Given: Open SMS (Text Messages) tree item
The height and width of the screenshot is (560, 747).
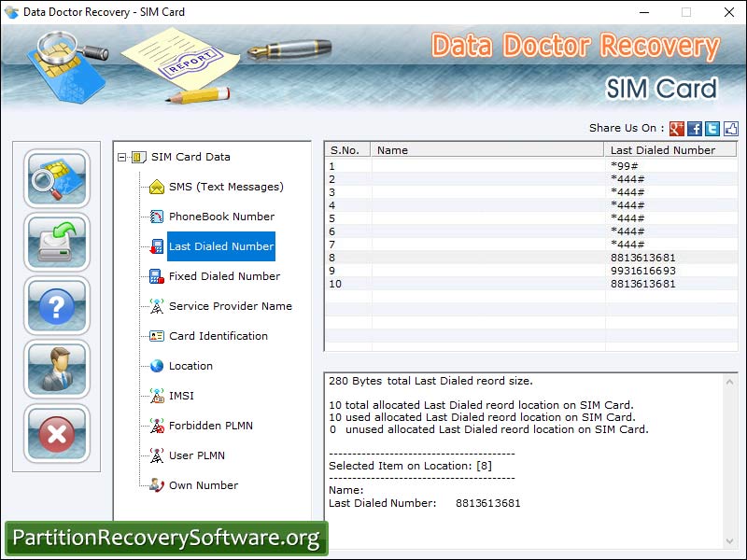Looking at the screenshot, I should [x=226, y=187].
